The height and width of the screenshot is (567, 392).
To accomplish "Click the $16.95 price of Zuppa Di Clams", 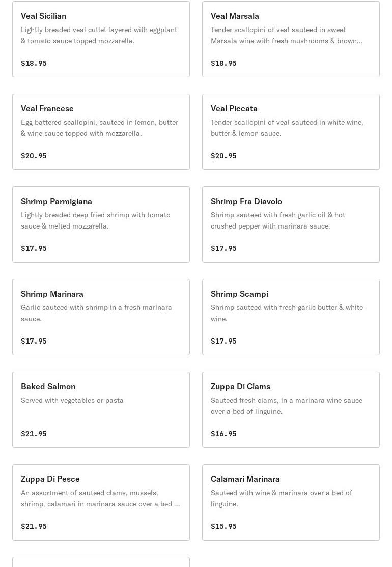I will tap(223, 434).
